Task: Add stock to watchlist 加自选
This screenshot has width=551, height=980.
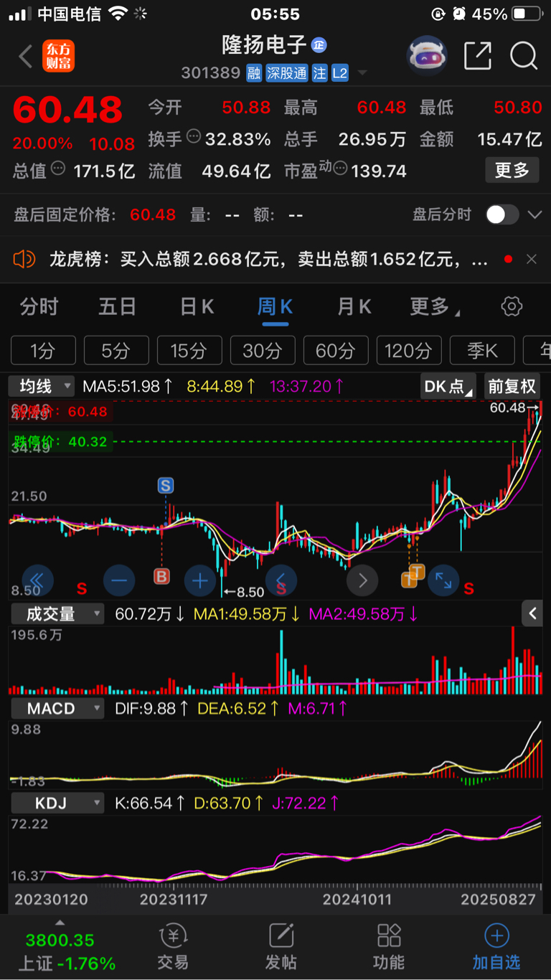Action: click(x=496, y=947)
